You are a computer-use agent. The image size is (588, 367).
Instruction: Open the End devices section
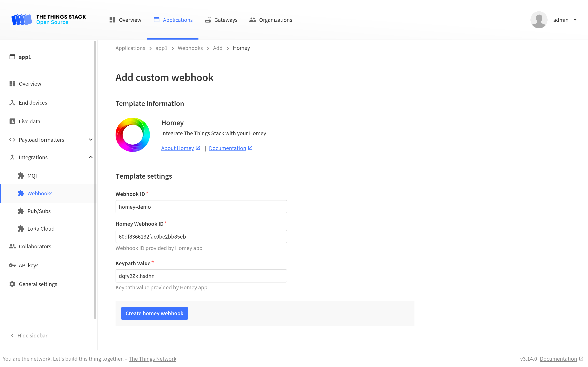(33, 102)
